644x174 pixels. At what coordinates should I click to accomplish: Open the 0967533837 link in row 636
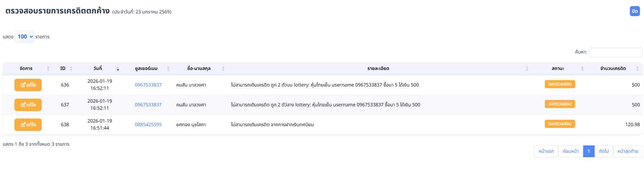(148, 85)
